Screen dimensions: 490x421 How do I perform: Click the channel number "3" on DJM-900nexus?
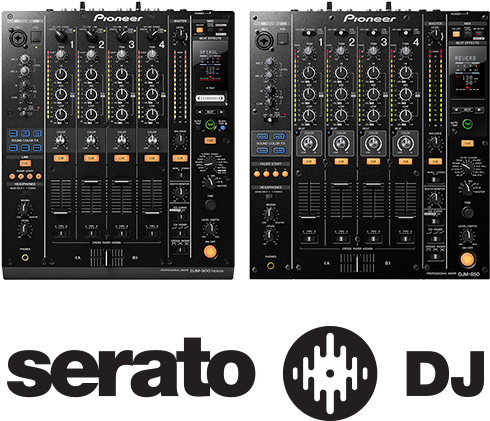pos(131,44)
